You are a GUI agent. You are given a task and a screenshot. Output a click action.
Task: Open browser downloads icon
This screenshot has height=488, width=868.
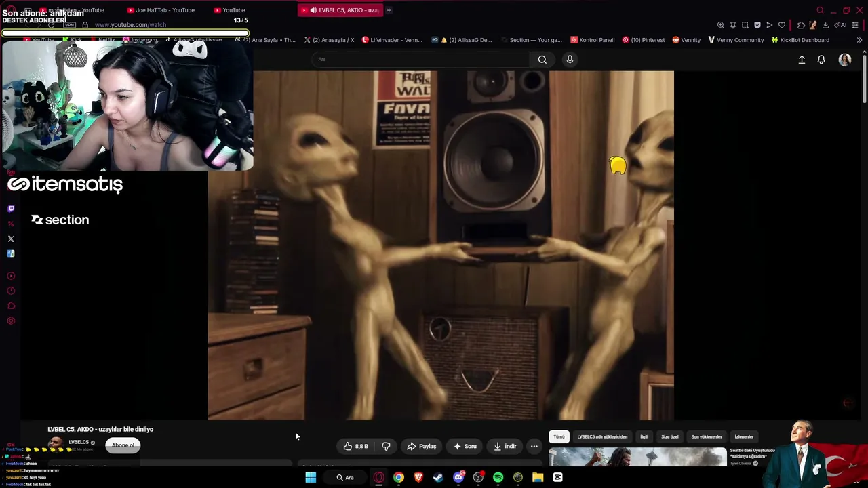(x=825, y=25)
